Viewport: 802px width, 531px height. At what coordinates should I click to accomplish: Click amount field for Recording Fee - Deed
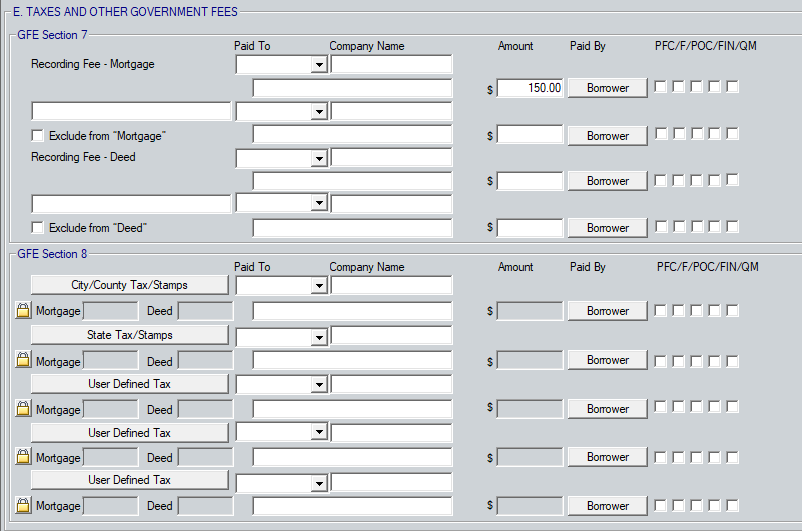pyautogui.click(x=530, y=181)
